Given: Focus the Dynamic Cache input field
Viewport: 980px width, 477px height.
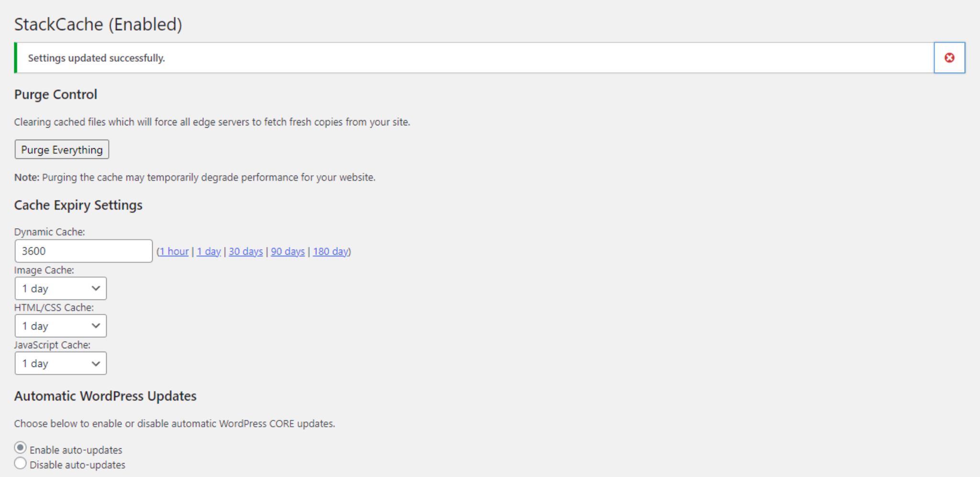Looking at the screenshot, I should (x=84, y=251).
